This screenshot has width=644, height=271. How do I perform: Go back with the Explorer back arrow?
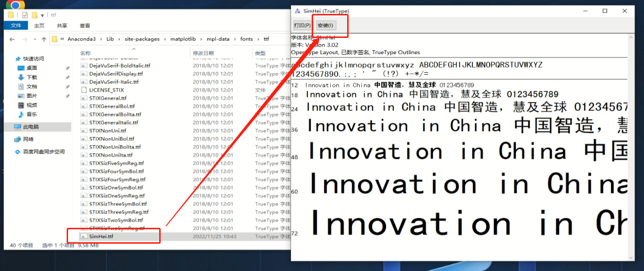[12, 39]
